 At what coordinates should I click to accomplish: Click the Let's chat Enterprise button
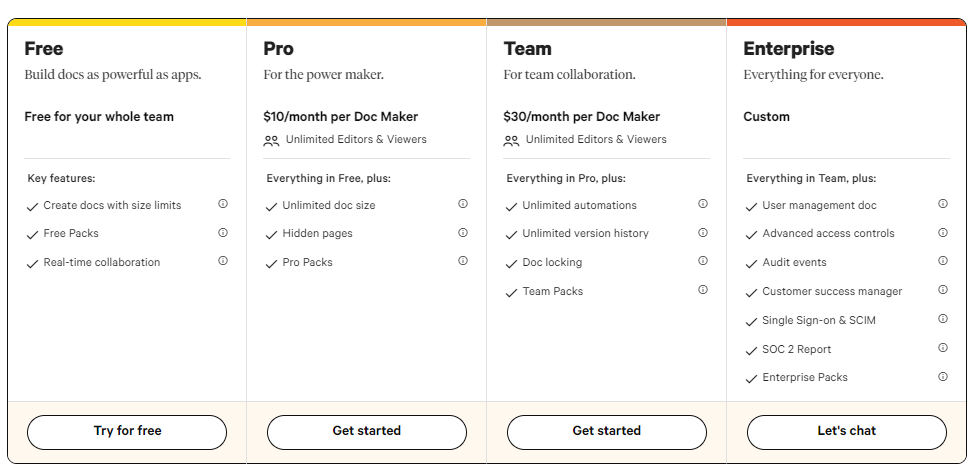tap(847, 432)
